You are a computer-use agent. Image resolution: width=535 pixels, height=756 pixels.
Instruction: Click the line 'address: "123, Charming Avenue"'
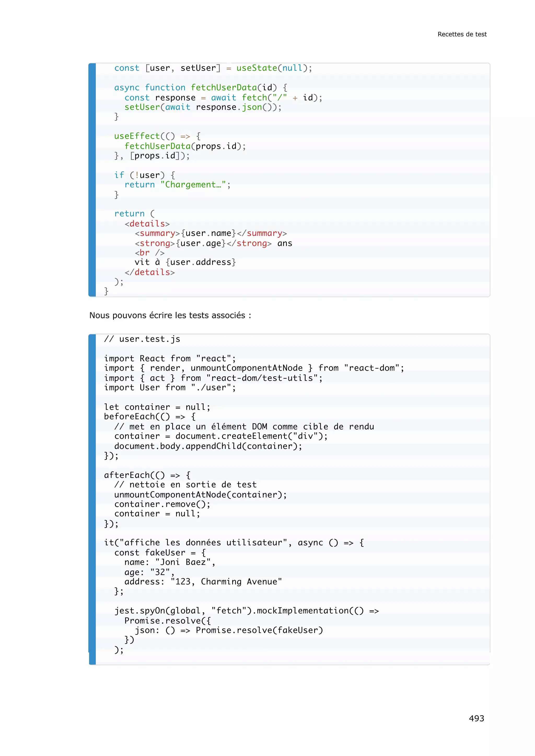(x=203, y=582)
